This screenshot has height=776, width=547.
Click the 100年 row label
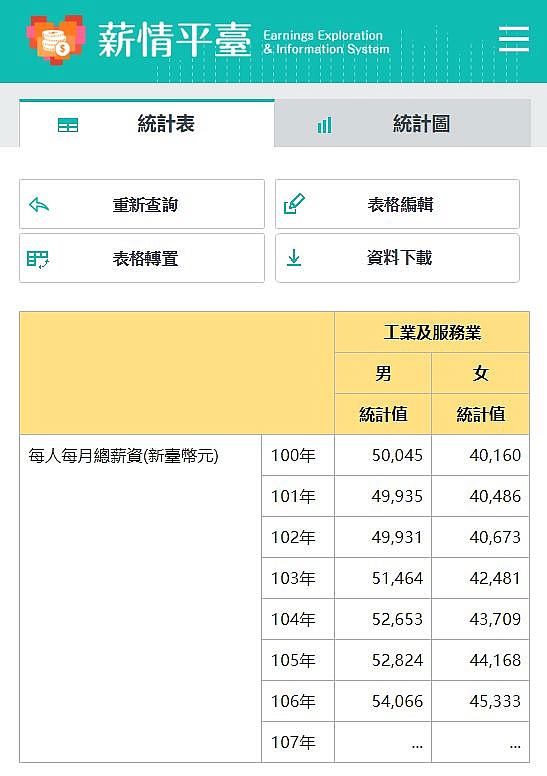coord(298,455)
